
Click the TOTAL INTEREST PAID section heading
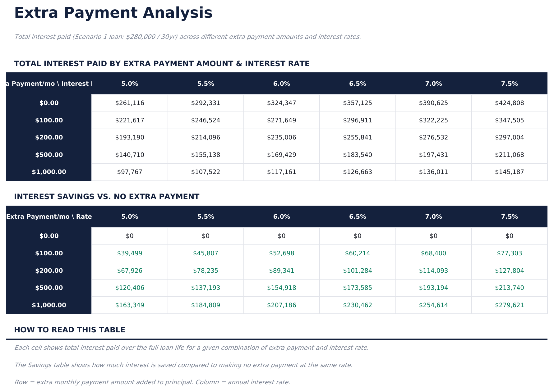coord(162,63)
